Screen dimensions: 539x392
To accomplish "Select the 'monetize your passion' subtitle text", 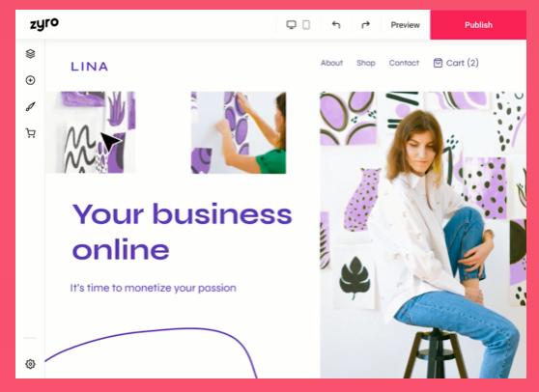I will (x=153, y=288).
